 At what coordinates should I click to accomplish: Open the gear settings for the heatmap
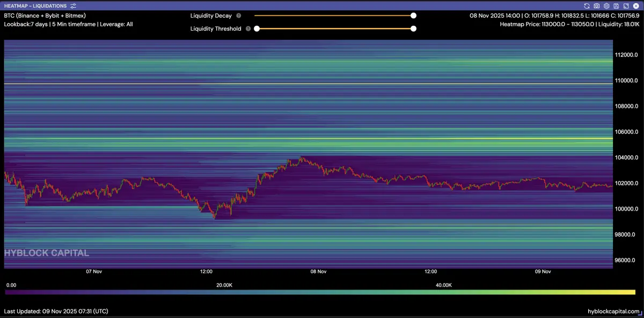(606, 6)
